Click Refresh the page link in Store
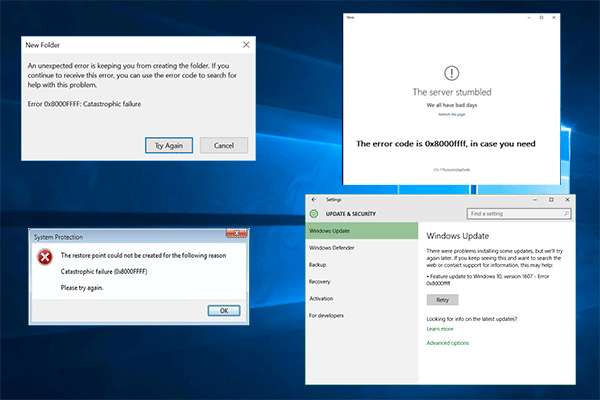Screen dimensions: 600x400 click(452, 114)
